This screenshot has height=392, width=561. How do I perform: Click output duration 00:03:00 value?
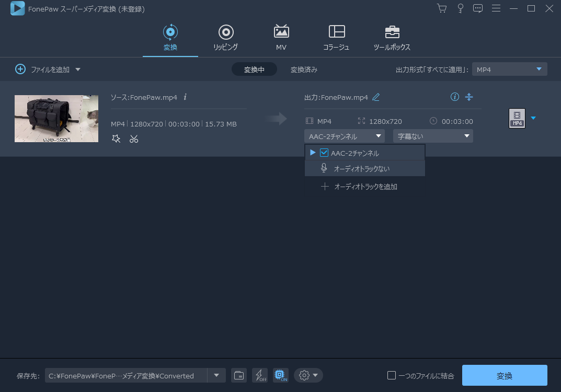pyautogui.click(x=457, y=121)
